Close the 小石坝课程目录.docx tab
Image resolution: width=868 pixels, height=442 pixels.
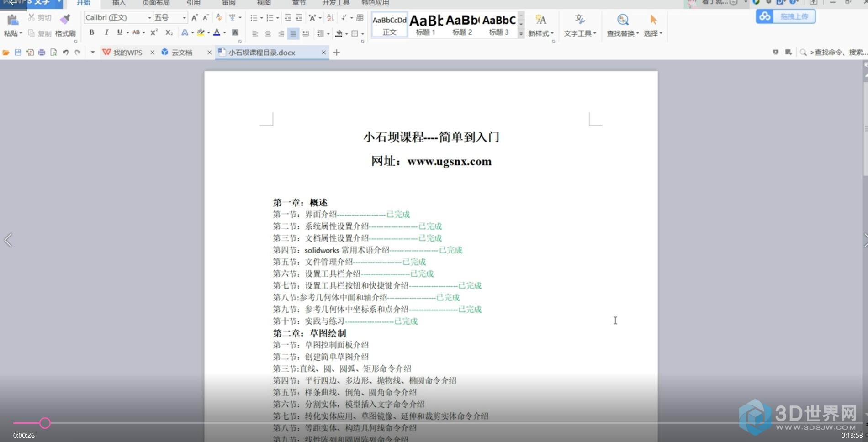[x=323, y=53]
